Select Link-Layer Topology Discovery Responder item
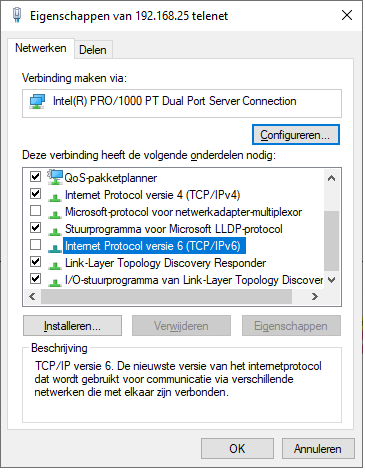The image size is (365, 472). 165,263
